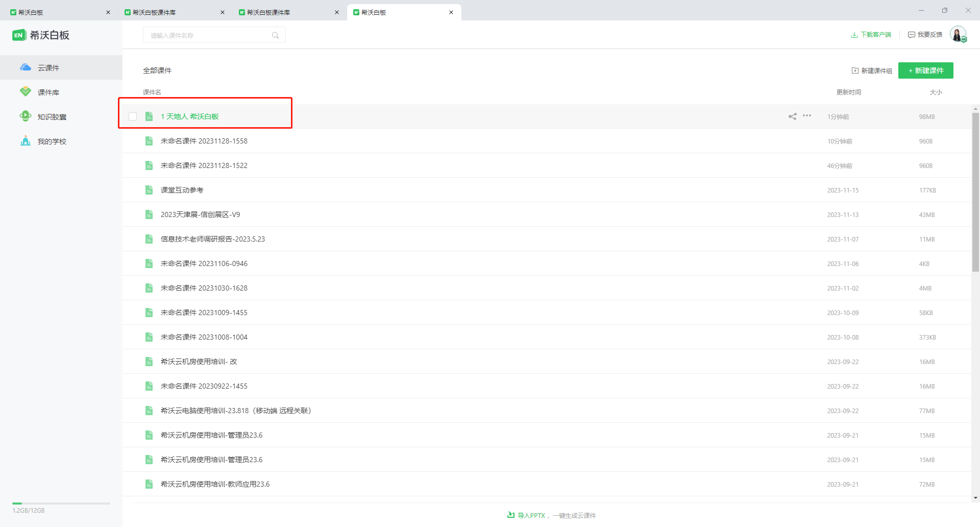Close the active 希沃白板 tab
980x527 pixels.
tap(451, 12)
